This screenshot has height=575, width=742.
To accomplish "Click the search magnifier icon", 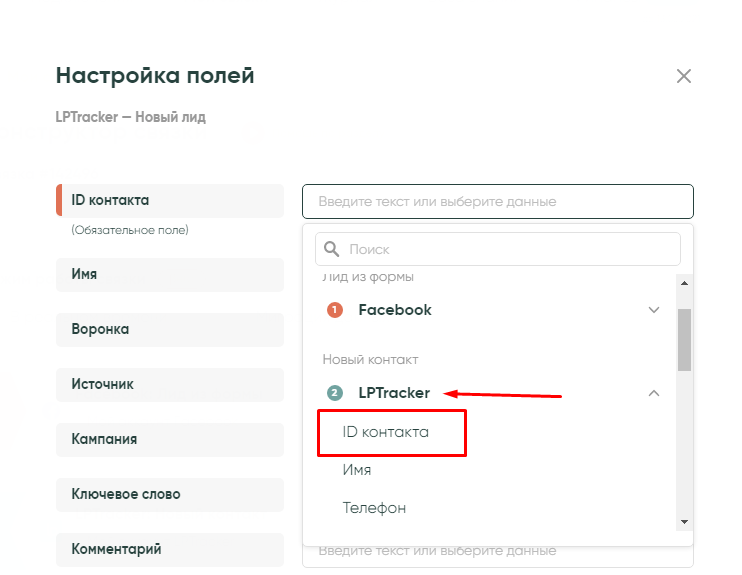I will (x=331, y=249).
